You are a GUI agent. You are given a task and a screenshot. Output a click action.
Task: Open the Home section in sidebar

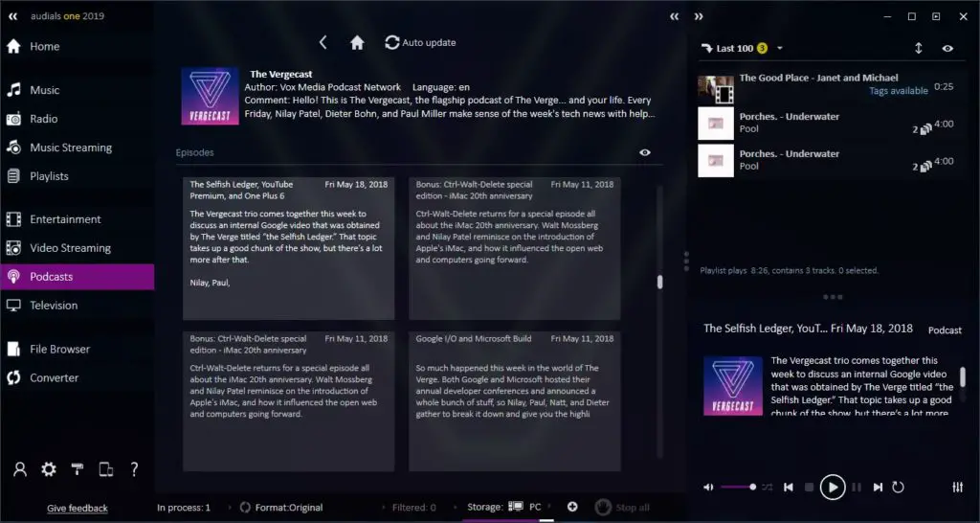click(x=77, y=46)
